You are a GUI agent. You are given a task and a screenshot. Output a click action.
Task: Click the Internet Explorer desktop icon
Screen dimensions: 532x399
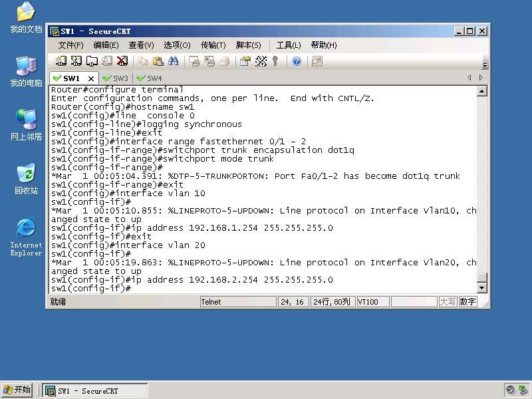click(x=26, y=237)
